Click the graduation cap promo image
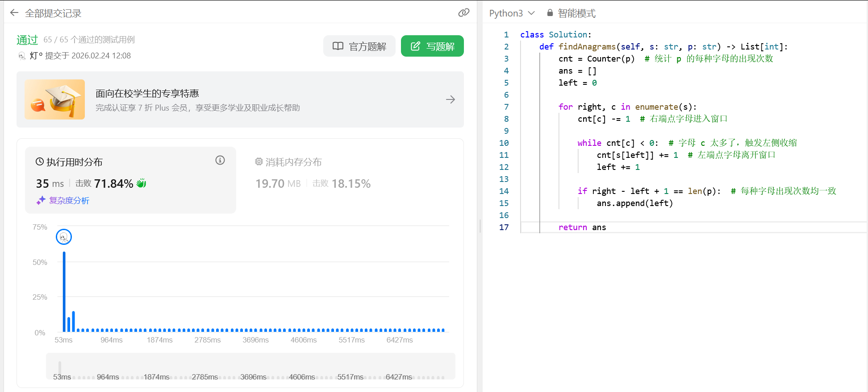The height and width of the screenshot is (392, 868). [55, 99]
